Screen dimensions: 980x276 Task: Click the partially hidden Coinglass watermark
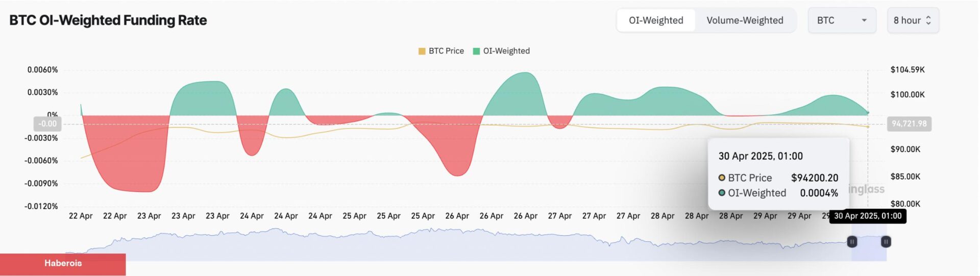click(x=867, y=189)
